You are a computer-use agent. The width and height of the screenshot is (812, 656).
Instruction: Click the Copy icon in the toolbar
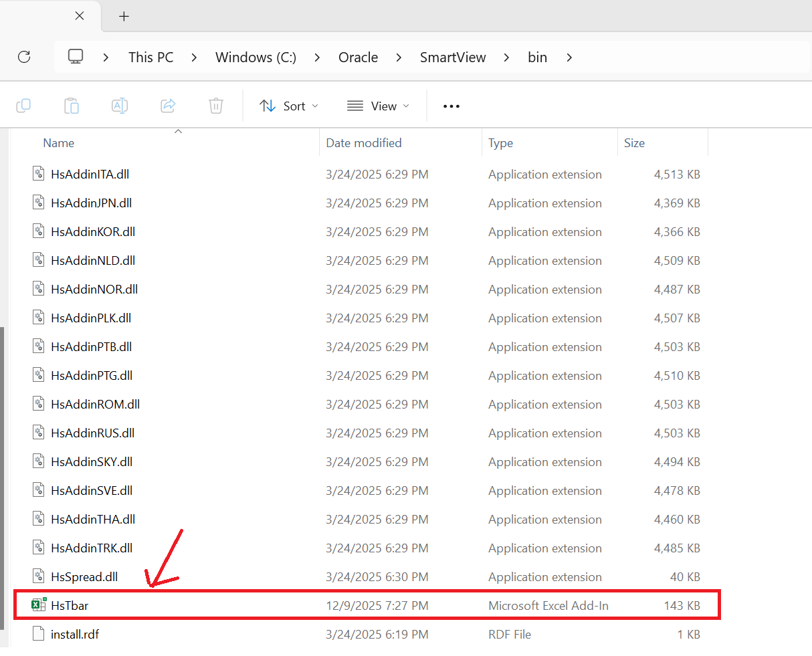[x=23, y=106]
